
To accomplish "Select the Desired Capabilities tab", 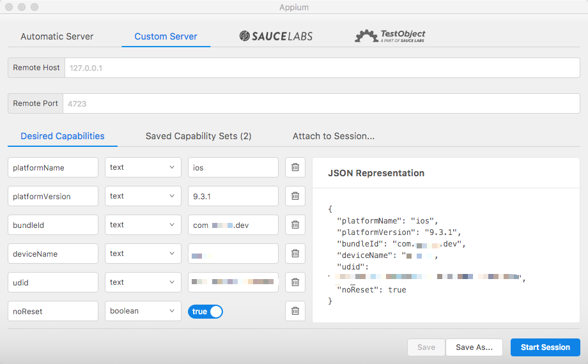I will coord(63,136).
